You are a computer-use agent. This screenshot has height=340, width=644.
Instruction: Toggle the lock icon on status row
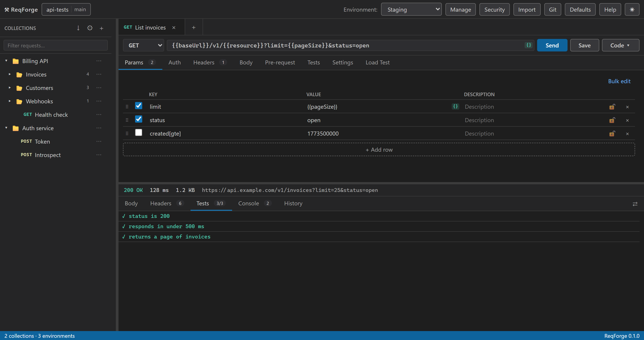(x=612, y=120)
